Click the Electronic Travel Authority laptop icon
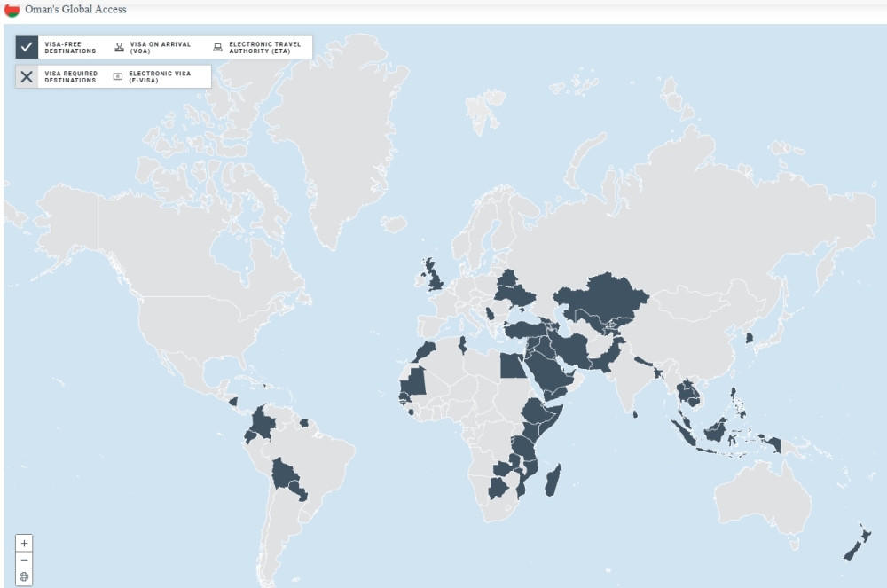 point(218,47)
